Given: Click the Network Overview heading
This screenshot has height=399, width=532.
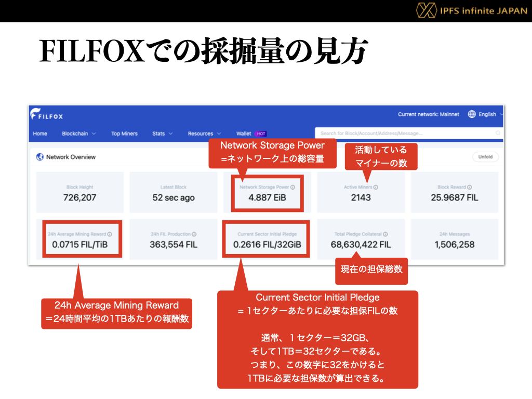Looking at the screenshot, I should pyautogui.click(x=71, y=157).
